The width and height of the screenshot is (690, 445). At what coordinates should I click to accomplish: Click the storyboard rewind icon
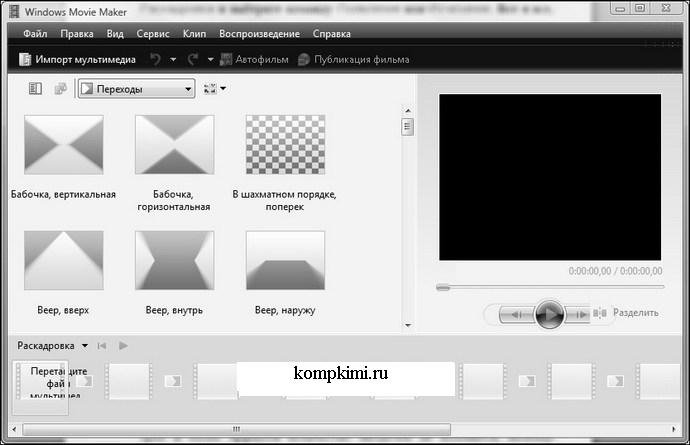click(x=102, y=346)
